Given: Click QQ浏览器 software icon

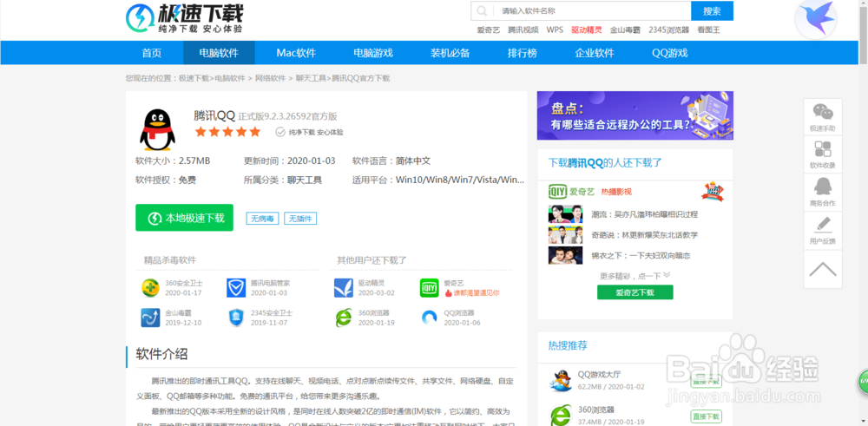Looking at the screenshot, I should [429, 318].
